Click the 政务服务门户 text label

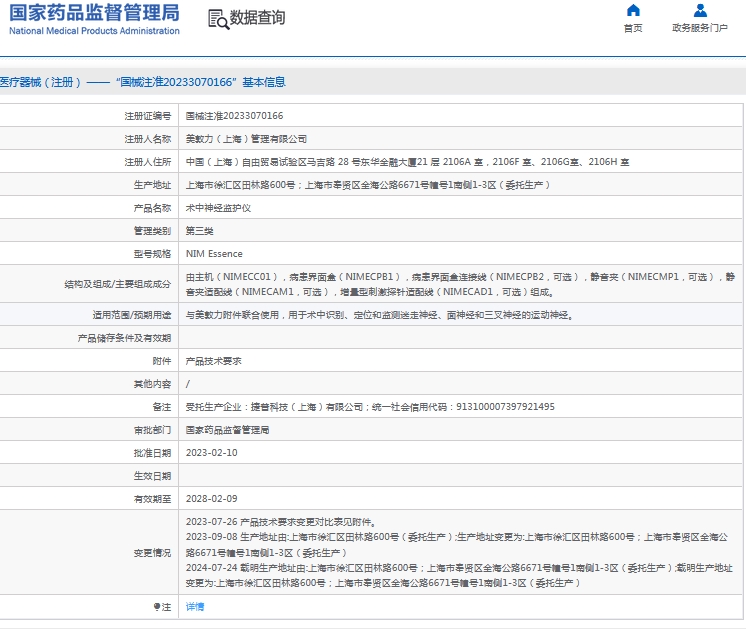click(700, 28)
